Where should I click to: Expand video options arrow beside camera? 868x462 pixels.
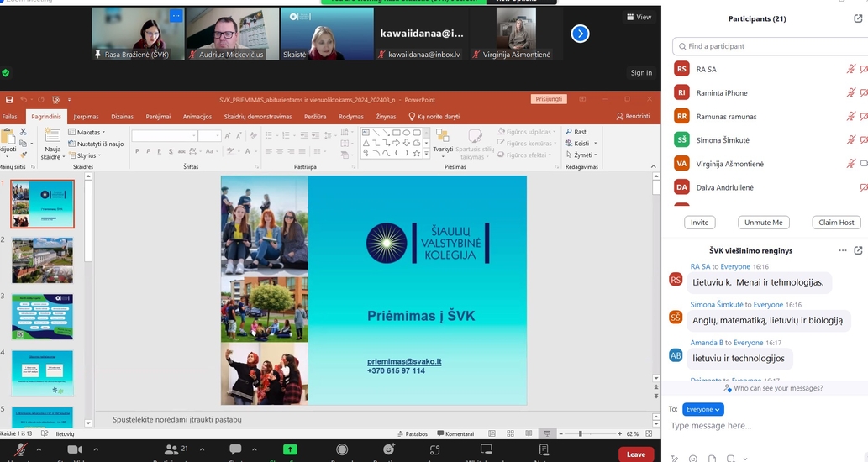(x=96, y=449)
